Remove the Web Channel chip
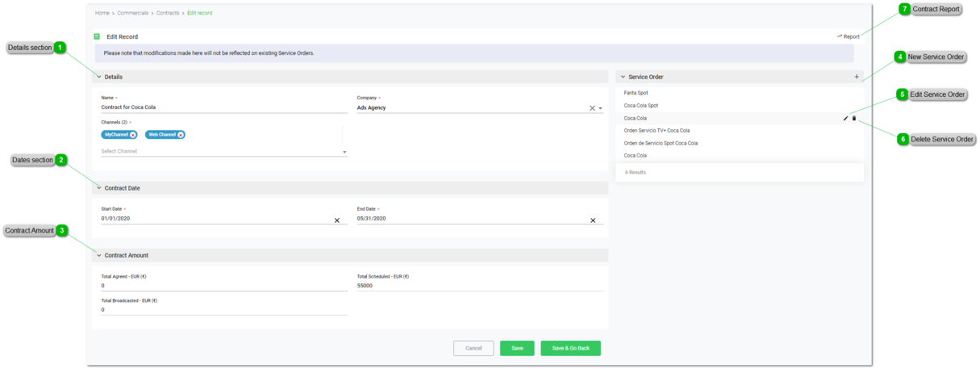This screenshot has height=369, width=980. pyautogui.click(x=181, y=135)
